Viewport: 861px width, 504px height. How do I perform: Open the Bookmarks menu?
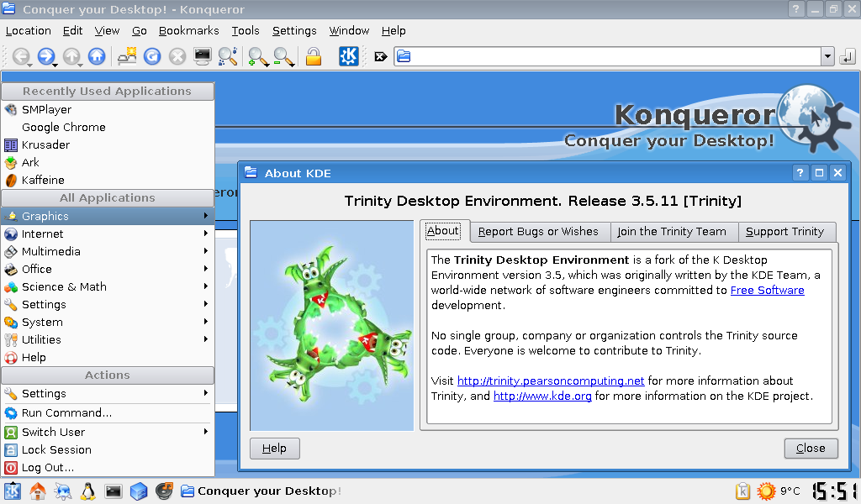coord(189,31)
